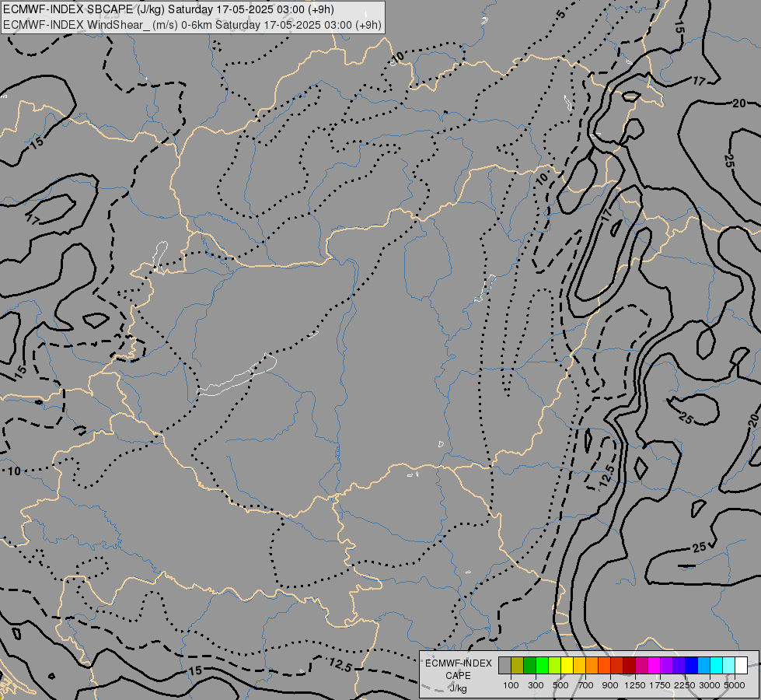Image resolution: width=761 pixels, height=700 pixels.
Task: Select the deep blue legend swatch
Action: pos(691,665)
